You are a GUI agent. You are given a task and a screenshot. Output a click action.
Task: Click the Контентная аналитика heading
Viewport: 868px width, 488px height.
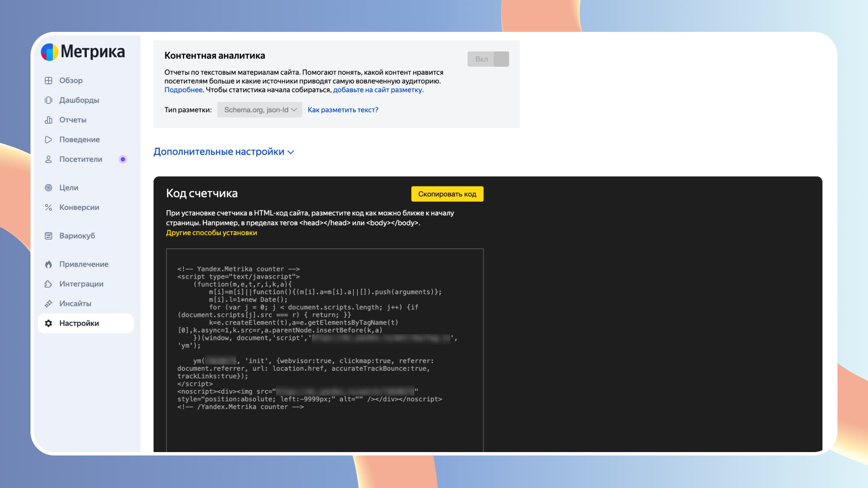215,56
